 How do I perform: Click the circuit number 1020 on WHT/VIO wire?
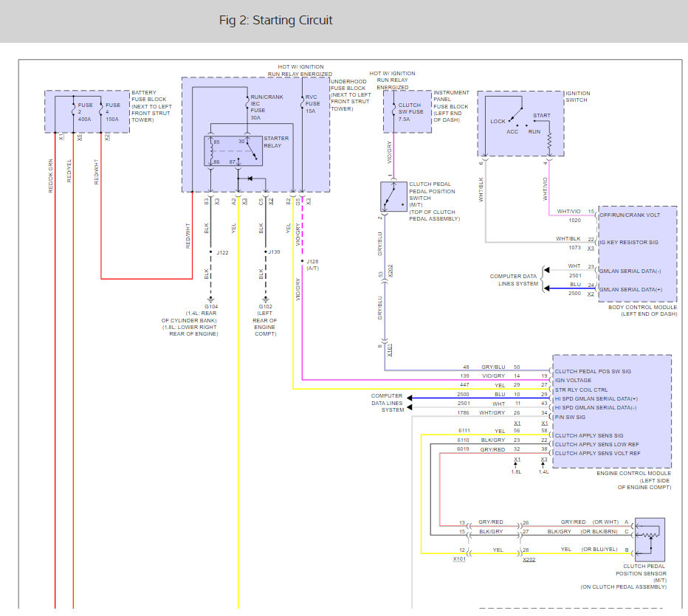575,220
